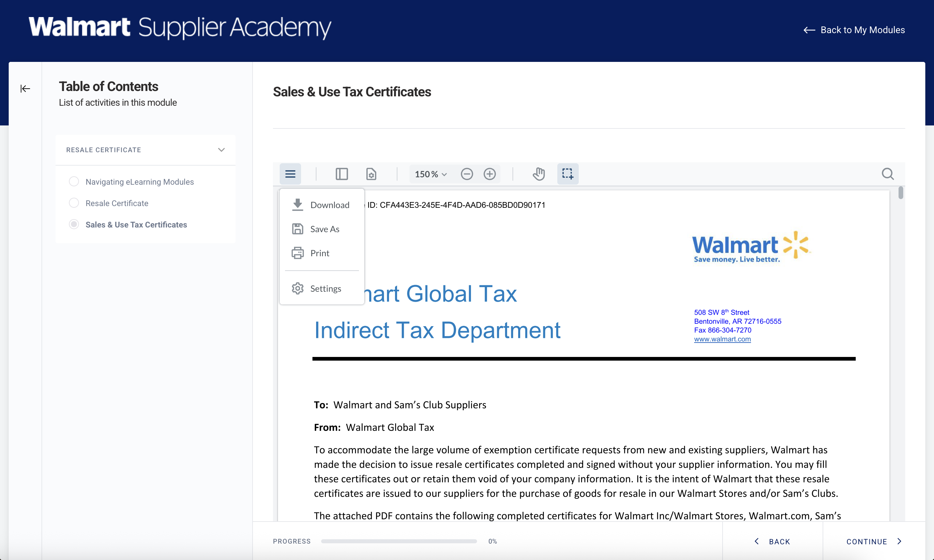
Task: Open Sales & Use Tax Certificates activity
Action: [x=136, y=224]
